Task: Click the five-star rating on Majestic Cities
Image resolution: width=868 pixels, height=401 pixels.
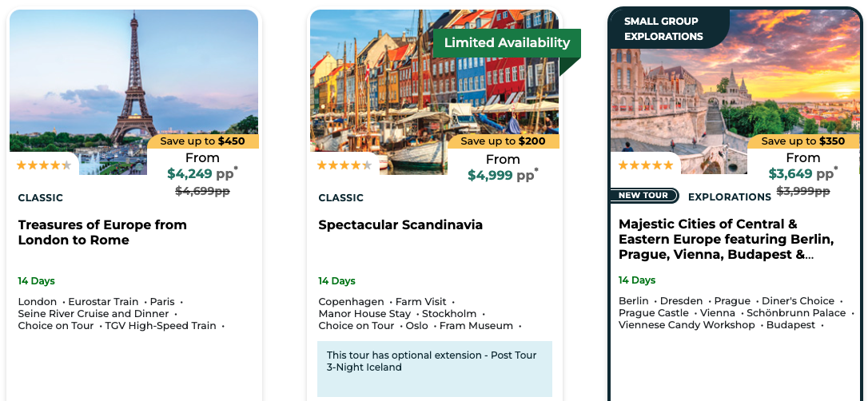Action: 645,165
